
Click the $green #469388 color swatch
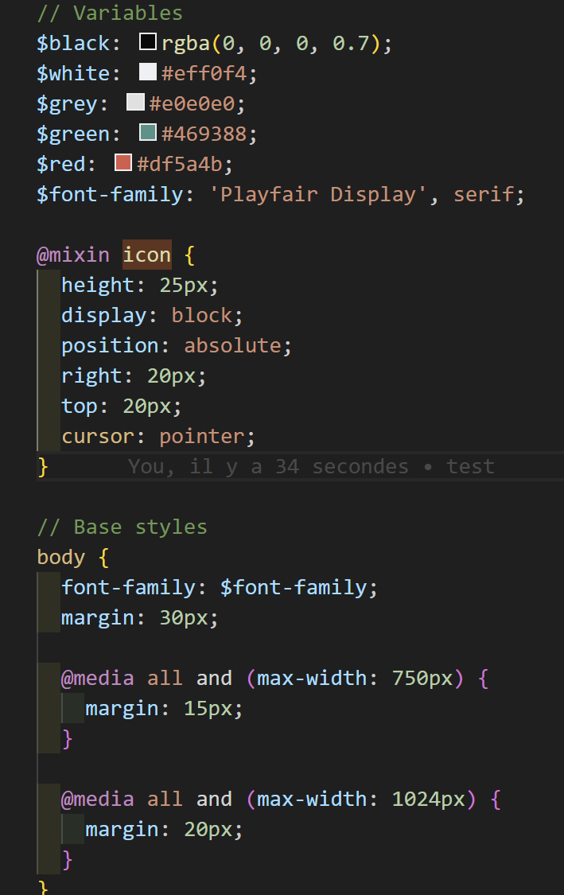pos(148,132)
